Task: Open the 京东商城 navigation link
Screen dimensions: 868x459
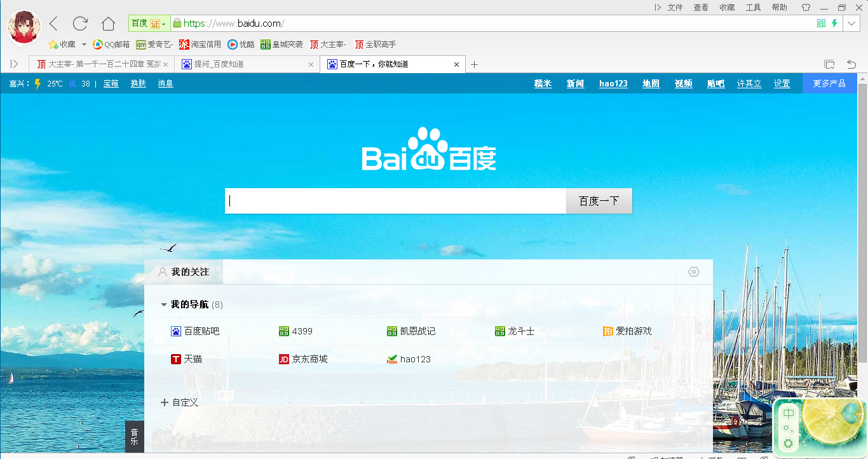Action: (x=303, y=359)
